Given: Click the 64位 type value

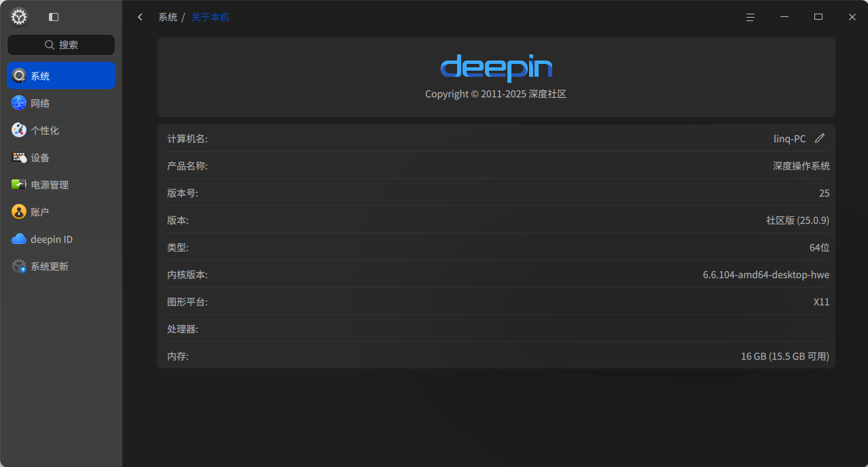Looking at the screenshot, I should [x=820, y=247].
